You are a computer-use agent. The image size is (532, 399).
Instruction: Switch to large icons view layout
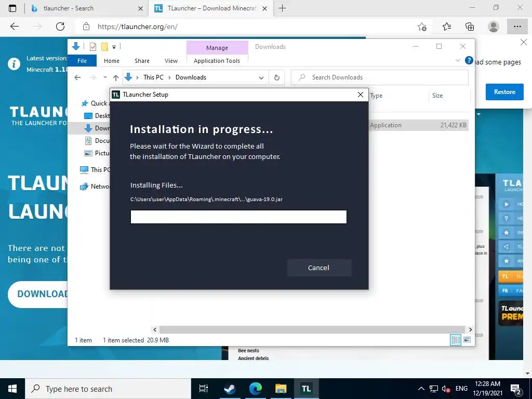click(x=467, y=340)
